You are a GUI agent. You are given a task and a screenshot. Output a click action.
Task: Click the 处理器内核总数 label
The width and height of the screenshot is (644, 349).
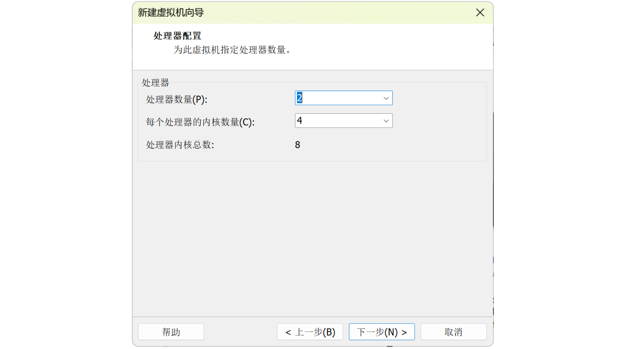click(180, 145)
